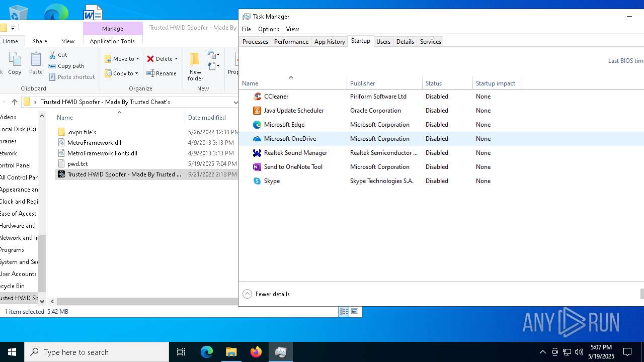Open the Move to dropdown
Screen dimensions: 644x362
[x=122, y=59]
